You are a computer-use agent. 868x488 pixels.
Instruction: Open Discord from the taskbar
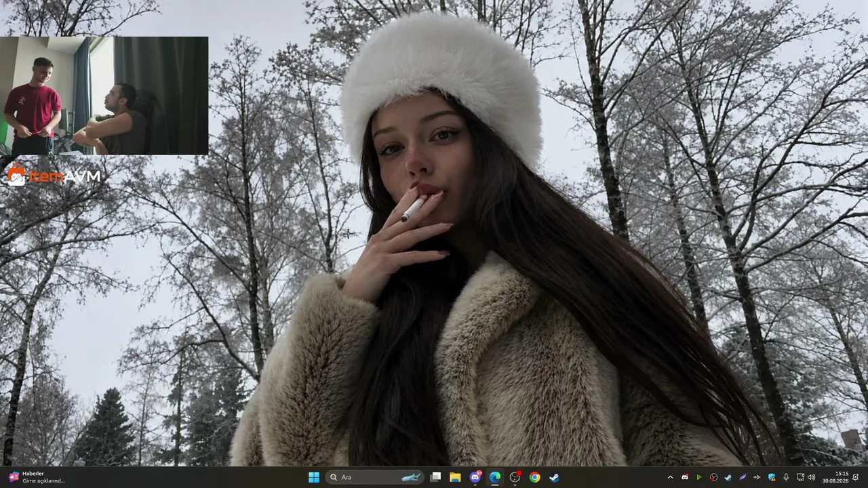pos(475,477)
